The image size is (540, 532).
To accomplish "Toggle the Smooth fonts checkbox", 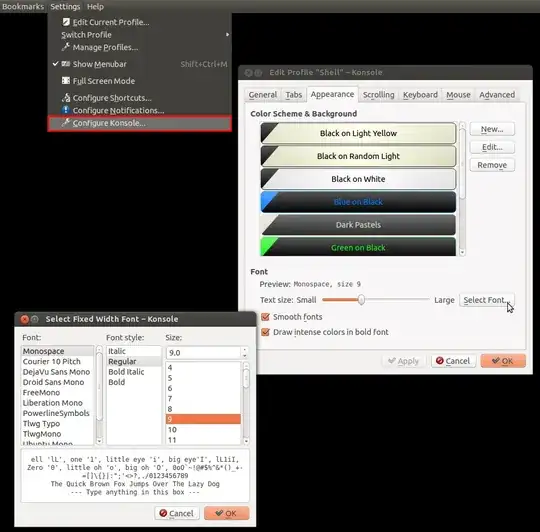I will coord(265,317).
